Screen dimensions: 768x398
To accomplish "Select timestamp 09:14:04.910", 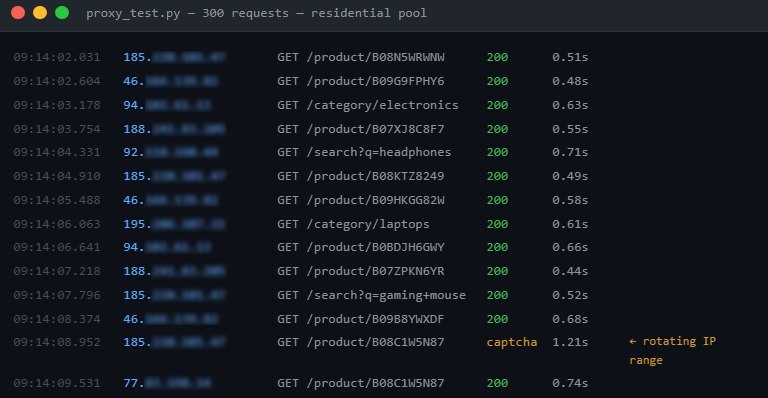I will click(x=57, y=176).
